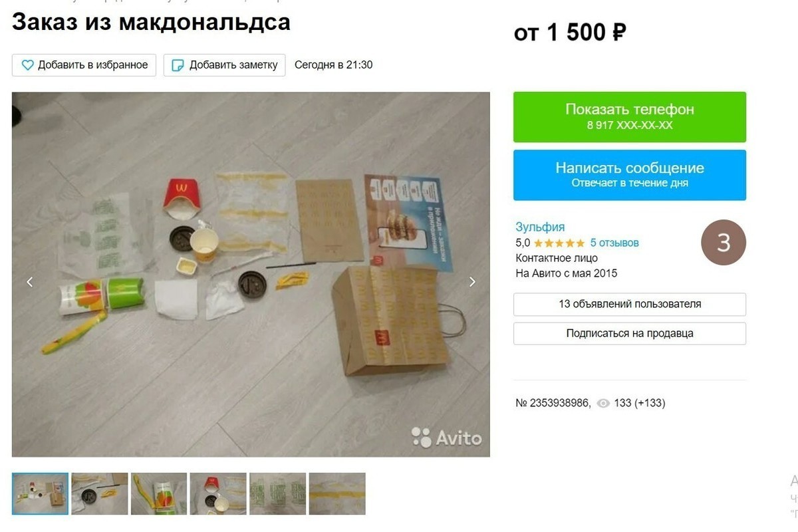Click Подписаться на продавца button
This screenshot has width=798, height=532.
pyautogui.click(x=630, y=333)
